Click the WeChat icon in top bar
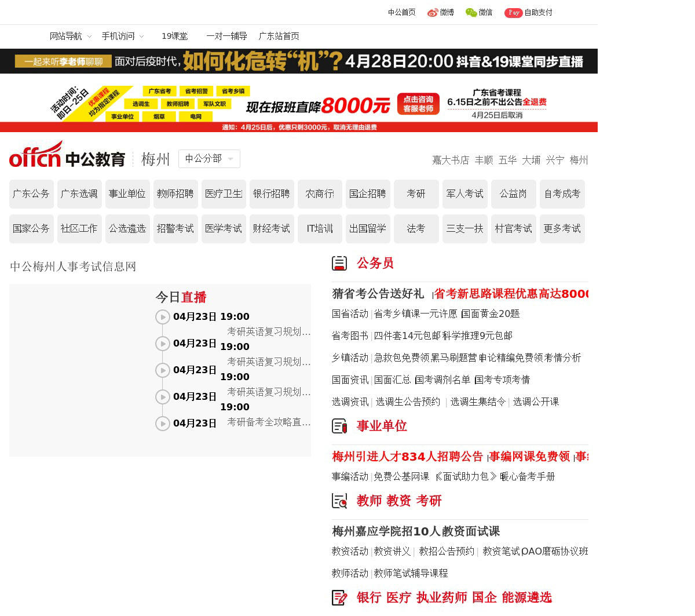The image size is (695, 616). (x=471, y=13)
